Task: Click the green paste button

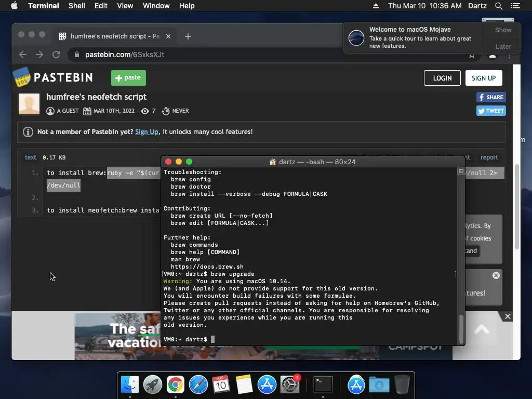Action: tap(128, 78)
